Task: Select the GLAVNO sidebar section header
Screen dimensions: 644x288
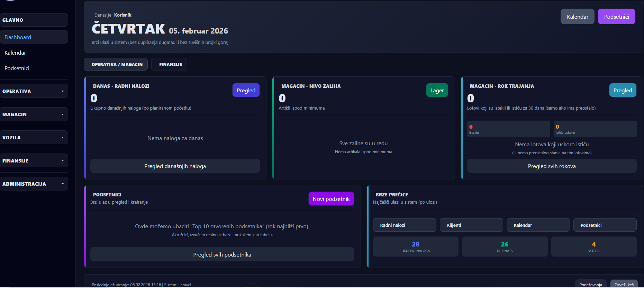Action: pos(34,20)
